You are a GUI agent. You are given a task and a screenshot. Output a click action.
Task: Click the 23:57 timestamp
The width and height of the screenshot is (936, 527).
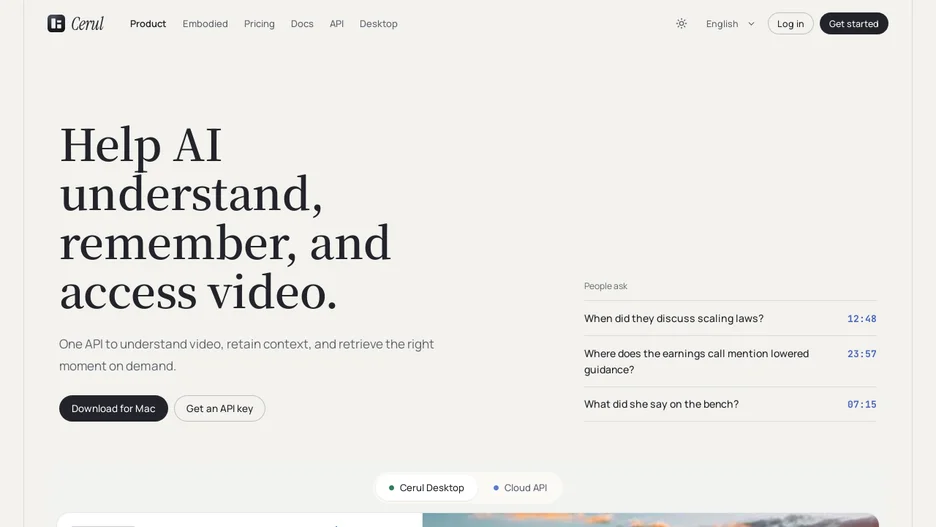pos(861,354)
